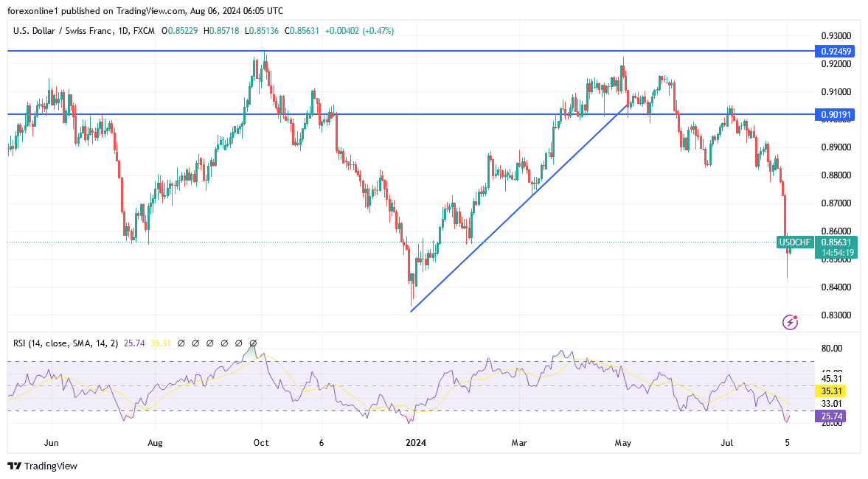
Task: Click the 0.85631 last price label
Action: (x=836, y=242)
